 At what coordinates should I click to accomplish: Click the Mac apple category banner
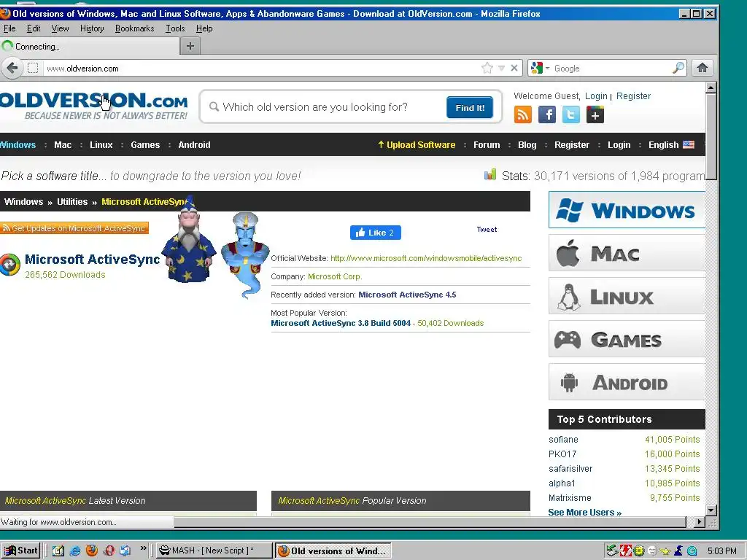tap(627, 253)
